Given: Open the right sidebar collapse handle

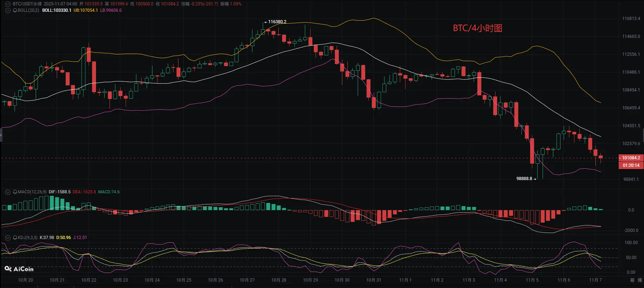Looking at the screenshot, I should coord(643,135).
